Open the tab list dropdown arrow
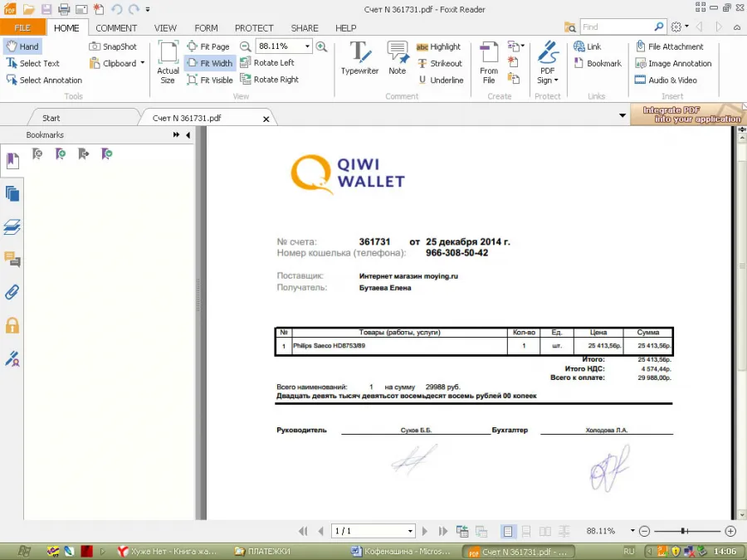 tap(622, 115)
